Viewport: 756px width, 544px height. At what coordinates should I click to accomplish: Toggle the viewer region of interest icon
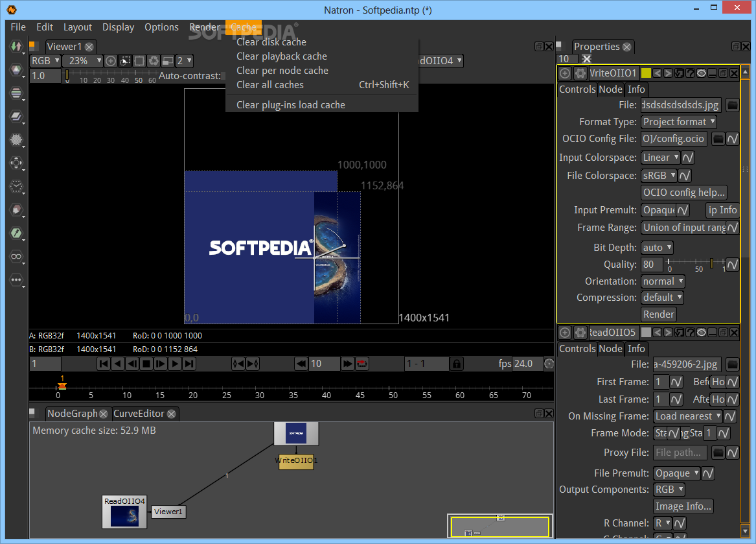tap(139, 61)
